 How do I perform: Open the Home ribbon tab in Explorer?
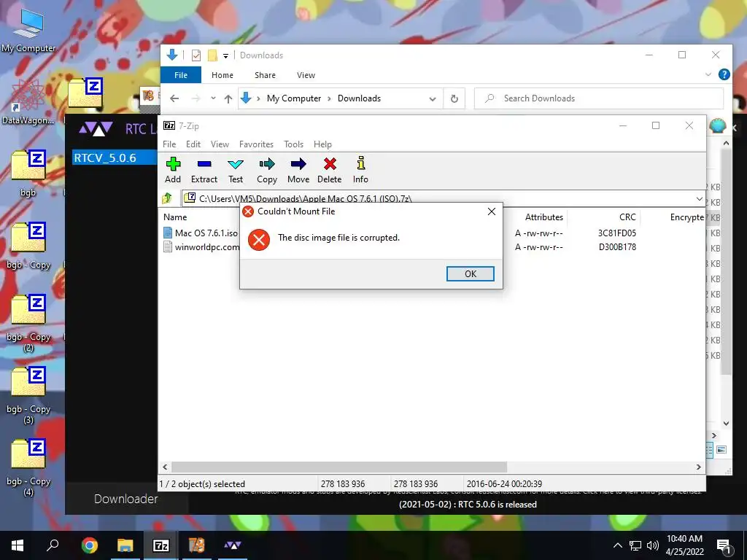tap(222, 75)
